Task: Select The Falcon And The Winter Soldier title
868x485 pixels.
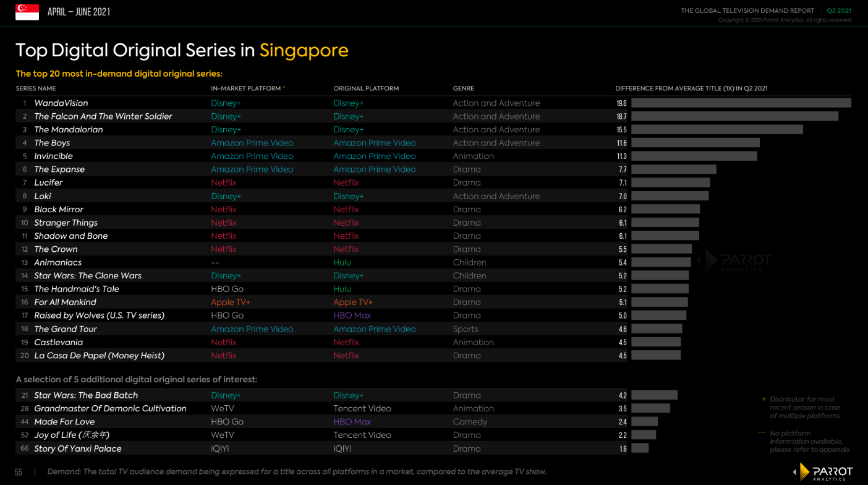Action: coord(103,116)
